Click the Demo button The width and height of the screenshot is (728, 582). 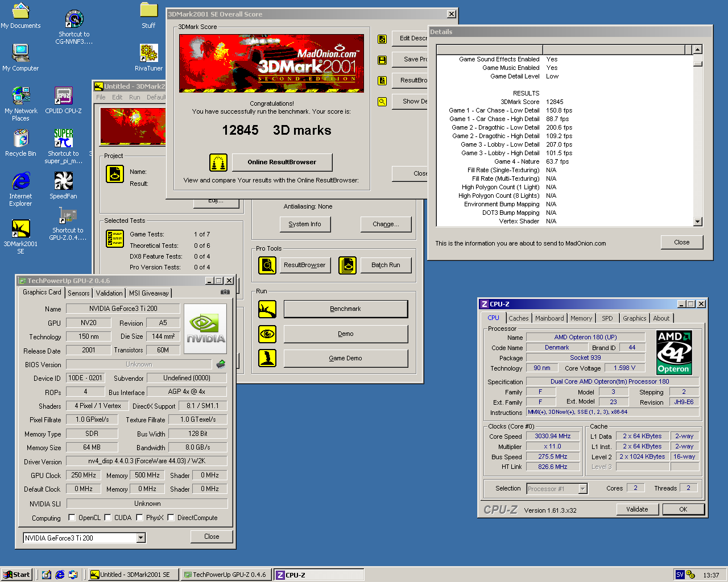coord(346,334)
